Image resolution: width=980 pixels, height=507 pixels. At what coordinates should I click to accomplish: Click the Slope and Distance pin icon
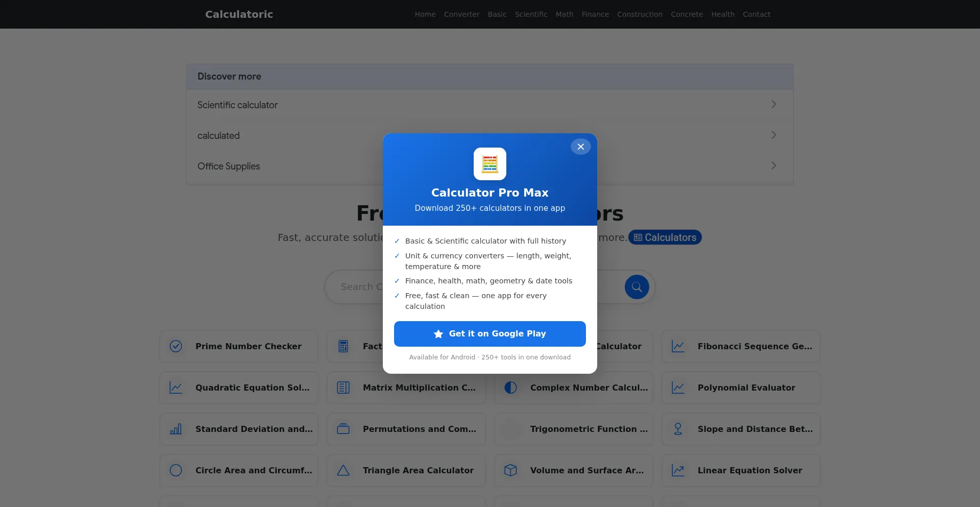(678, 429)
